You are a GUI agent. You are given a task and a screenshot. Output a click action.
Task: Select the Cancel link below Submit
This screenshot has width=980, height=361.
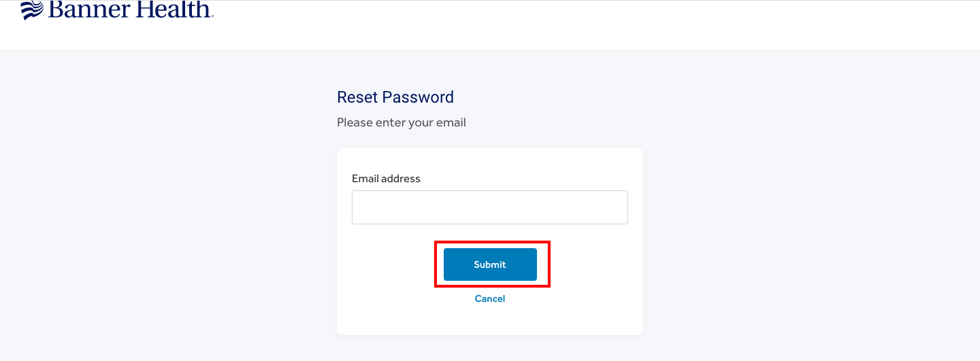(x=490, y=298)
